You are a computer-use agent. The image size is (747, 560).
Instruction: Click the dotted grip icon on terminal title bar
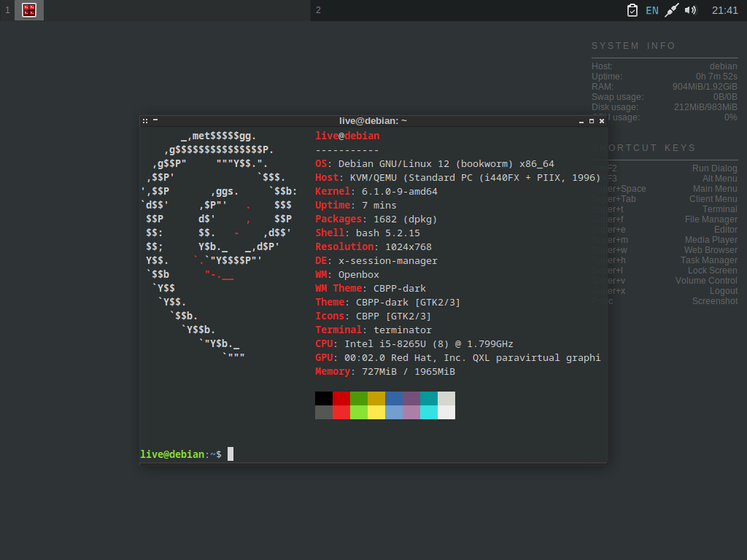(x=145, y=121)
